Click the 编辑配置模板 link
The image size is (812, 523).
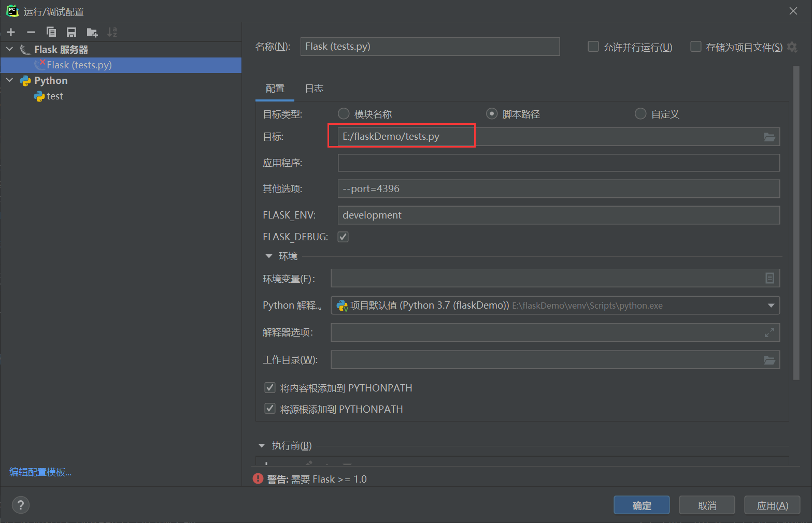coord(40,472)
